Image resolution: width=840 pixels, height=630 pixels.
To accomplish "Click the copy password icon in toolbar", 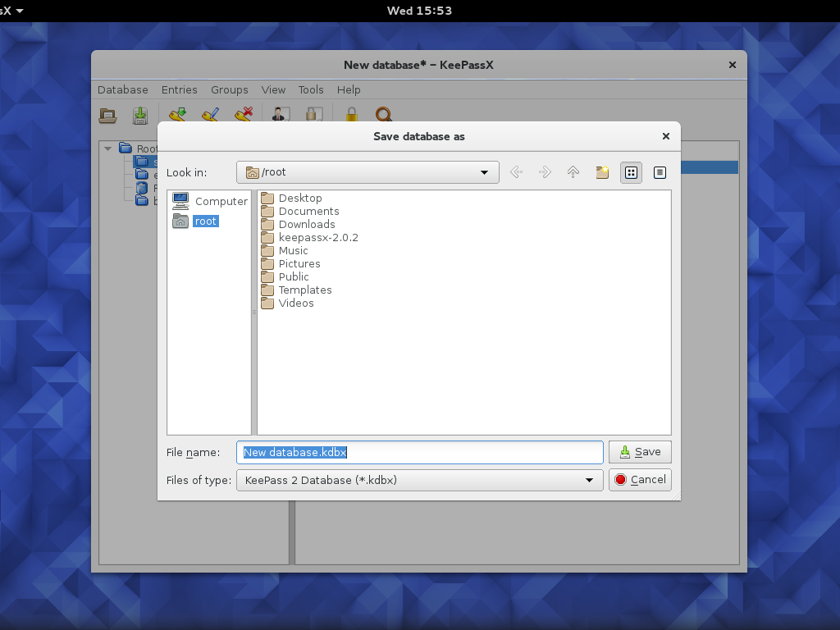I will [314, 114].
